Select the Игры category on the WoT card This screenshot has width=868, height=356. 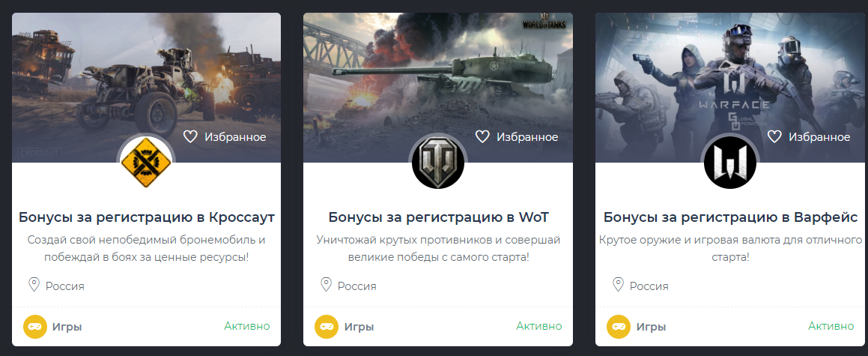[x=359, y=328]
